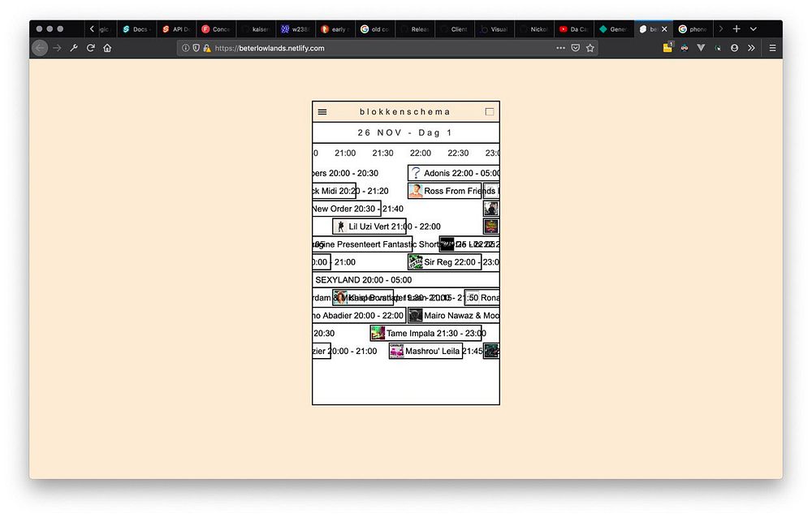Click the Lil Uzi Vert artist thumbnail
Viewport: 812px width, 518px height.
(340, 227)
